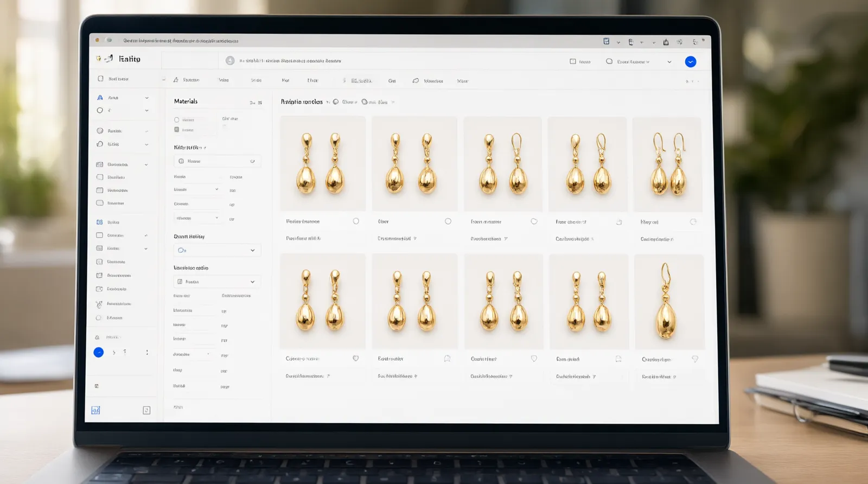The height and width of the screenshot is (484, 868).
Task: Open the first tab with the triangle icon
Action: (186, 80)
